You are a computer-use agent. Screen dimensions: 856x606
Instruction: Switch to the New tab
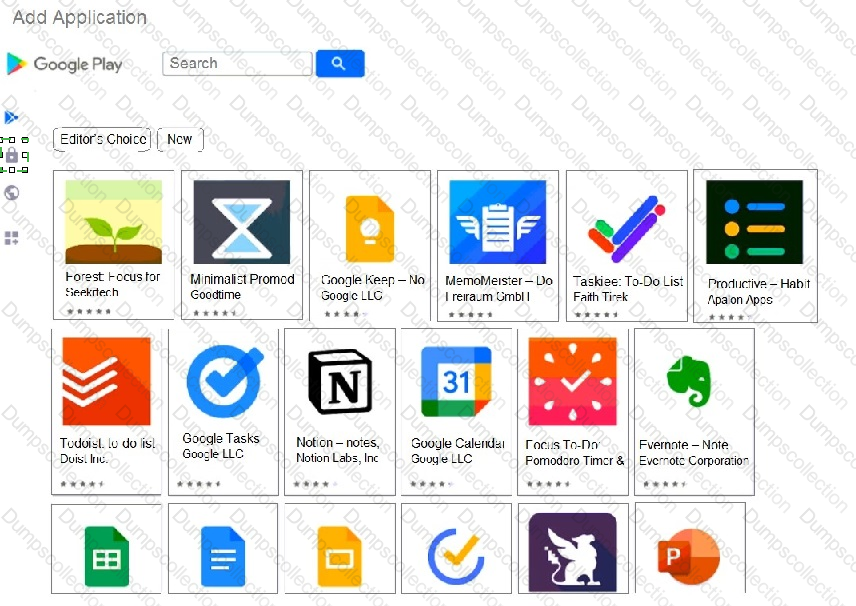click(x=180, y=139)
